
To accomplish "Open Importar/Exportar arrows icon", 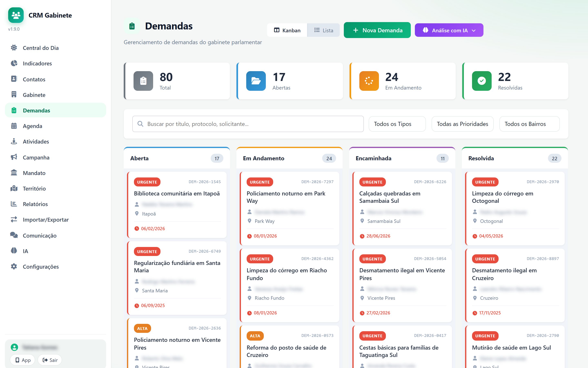I will tap(14, 220).
